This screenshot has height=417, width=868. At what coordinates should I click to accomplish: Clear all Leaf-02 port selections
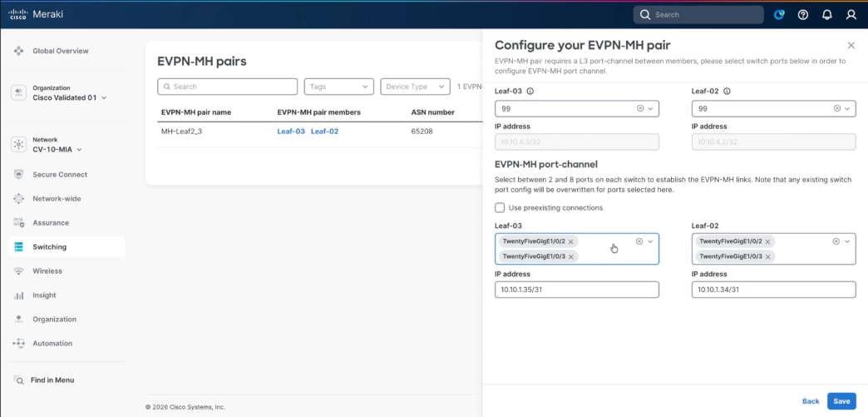point(836,241)
